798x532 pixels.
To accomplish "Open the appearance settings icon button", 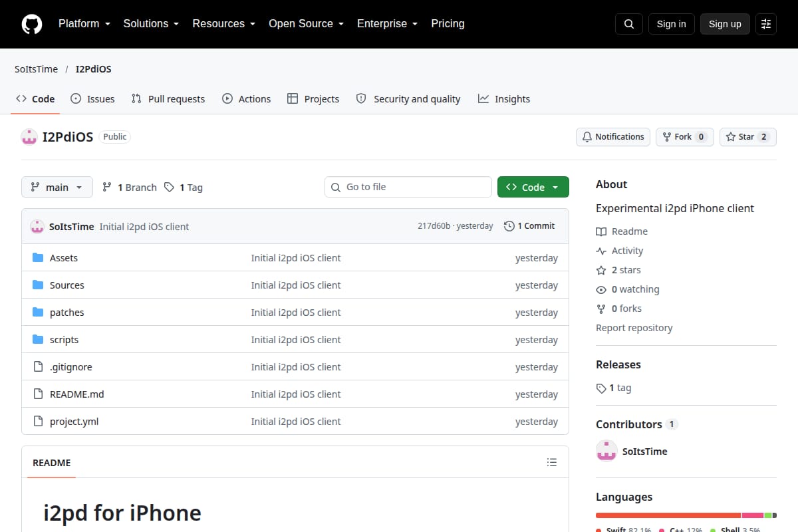I will pos(766,24).
